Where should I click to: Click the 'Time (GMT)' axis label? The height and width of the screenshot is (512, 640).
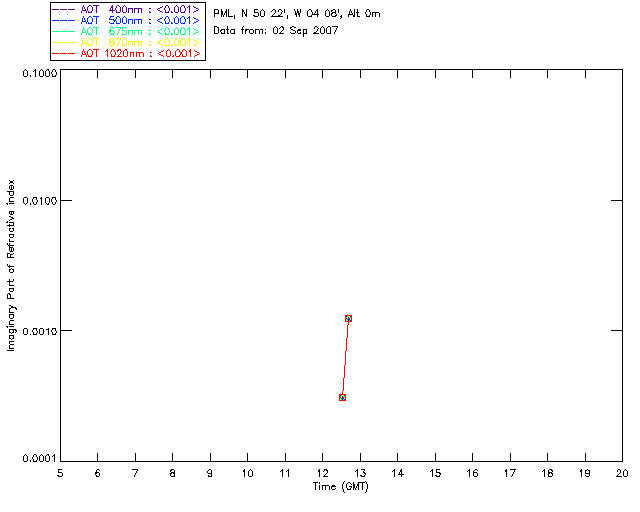(340, 487)
